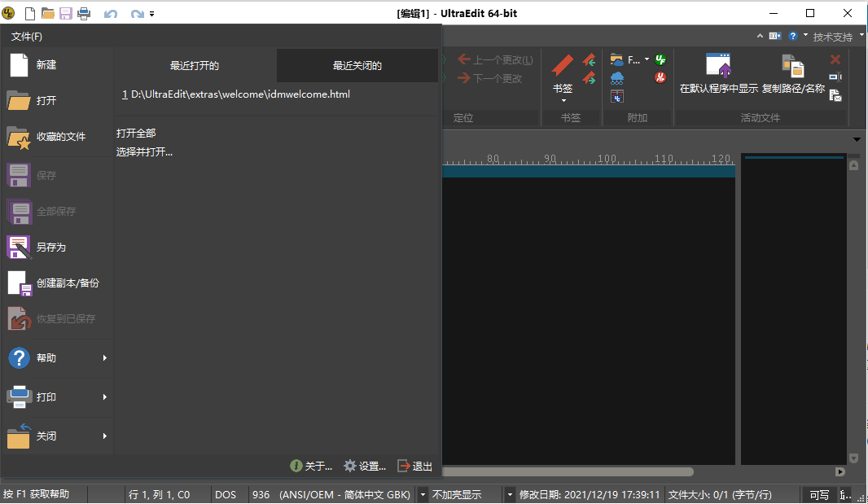Launch UltraCompare with the UC icon

(616, 96)
